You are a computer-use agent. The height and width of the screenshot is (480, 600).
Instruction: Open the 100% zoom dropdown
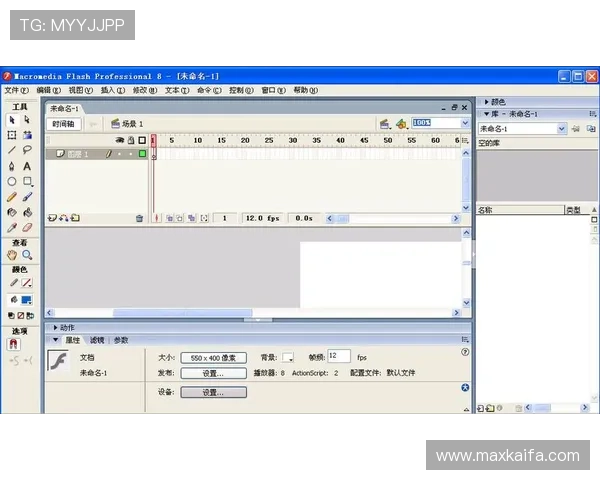[465, 123]
